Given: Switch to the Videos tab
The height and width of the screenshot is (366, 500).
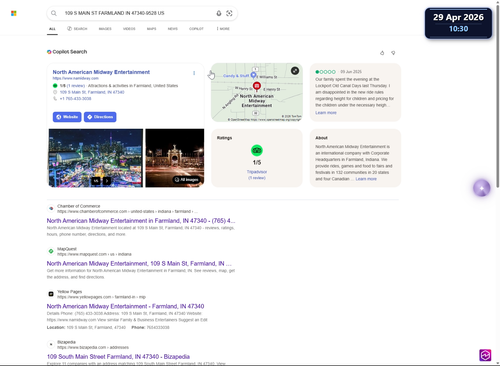Looking at the screenshot, I should tap(129, 29).
